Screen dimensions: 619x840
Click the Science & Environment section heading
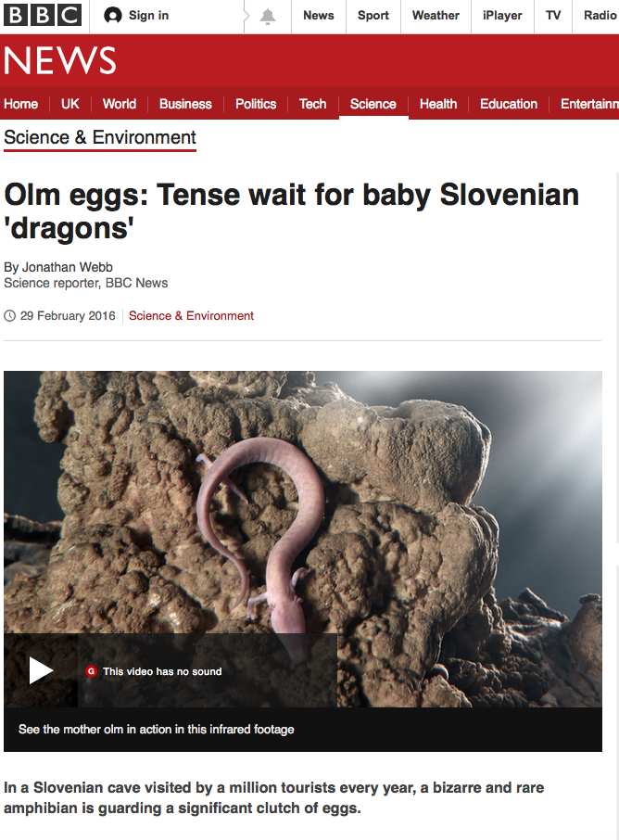tap(100, 137)
